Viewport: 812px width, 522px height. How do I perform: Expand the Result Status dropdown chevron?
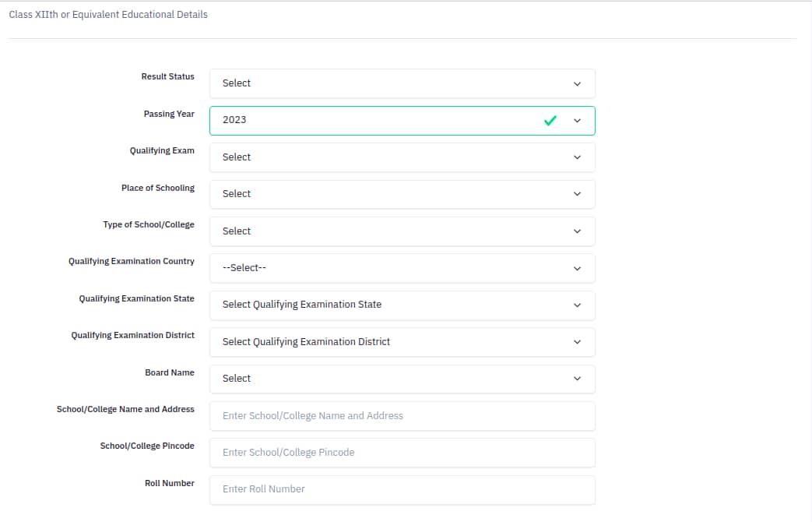pos(577,83)
